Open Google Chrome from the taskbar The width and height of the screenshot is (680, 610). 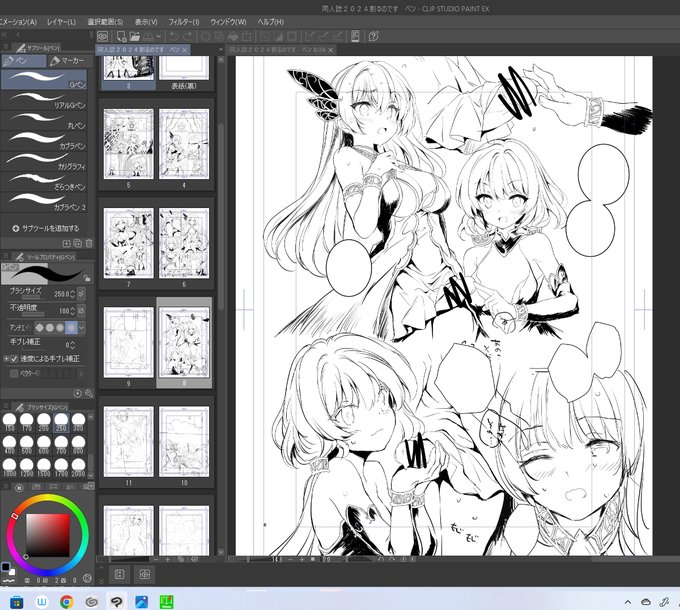pos(66,601)
